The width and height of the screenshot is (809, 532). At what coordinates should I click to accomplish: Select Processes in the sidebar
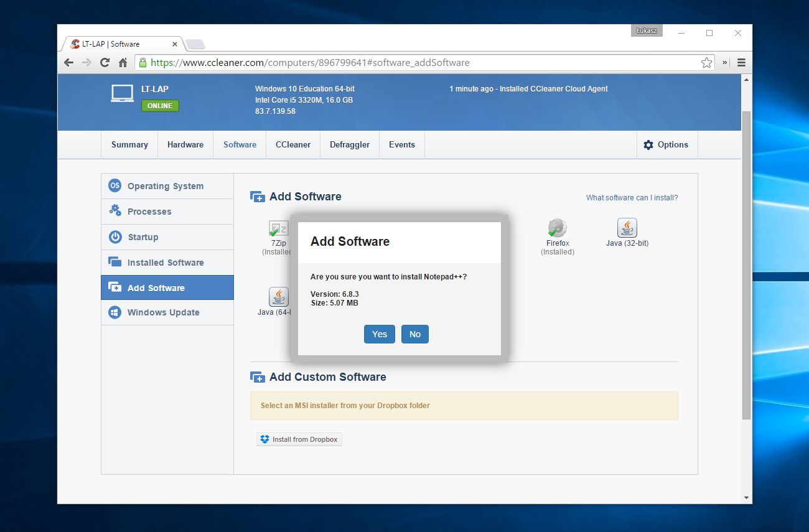tap(167, 212)
